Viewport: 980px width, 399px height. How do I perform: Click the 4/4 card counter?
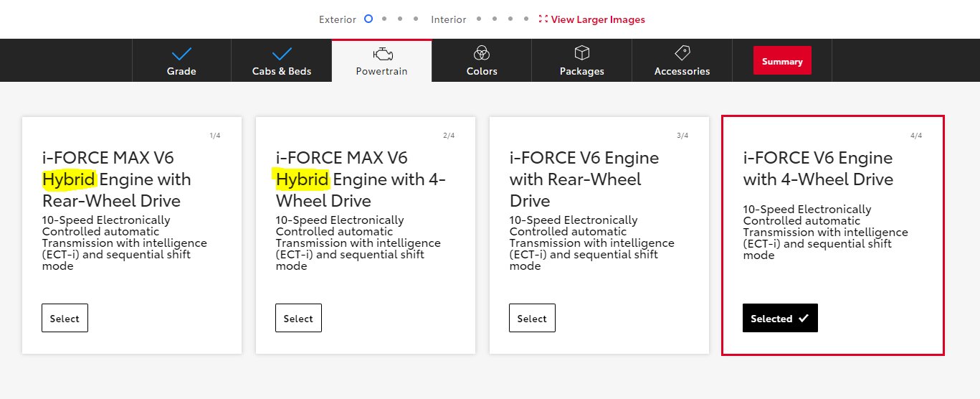(x=916, y=136)
